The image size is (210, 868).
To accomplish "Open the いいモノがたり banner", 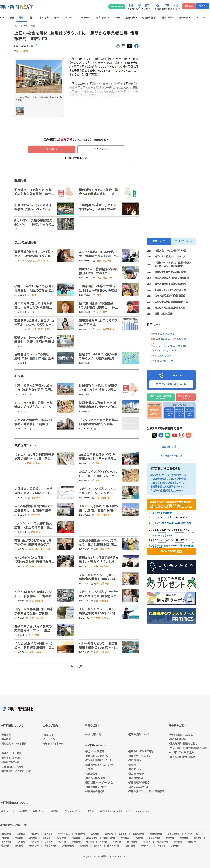I will [171, 567].
